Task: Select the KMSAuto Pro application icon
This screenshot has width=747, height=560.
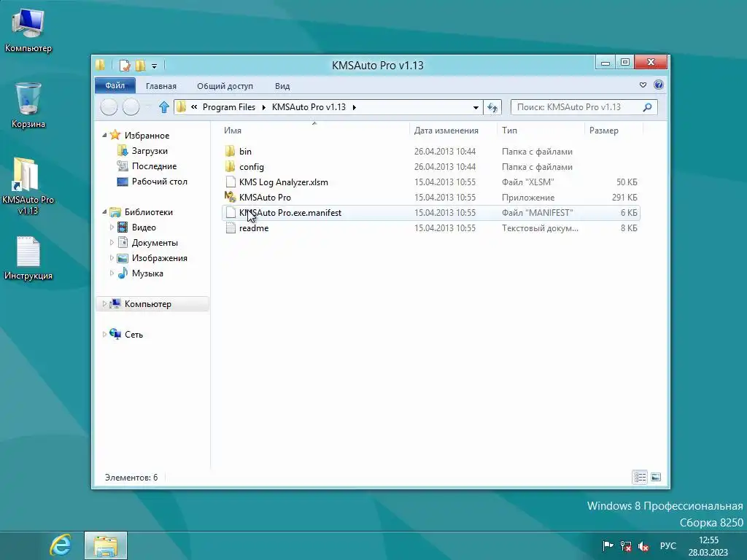Action: [230, 197]
